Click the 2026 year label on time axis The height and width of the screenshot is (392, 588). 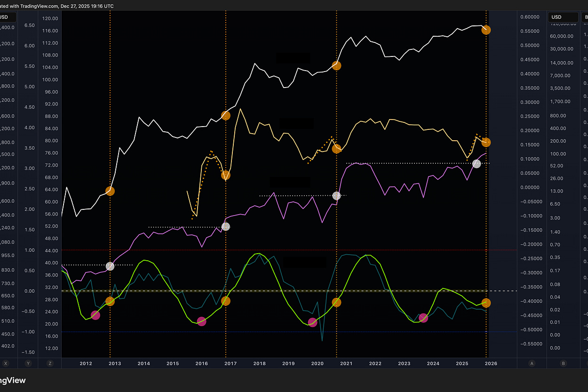tap(491, 363)
